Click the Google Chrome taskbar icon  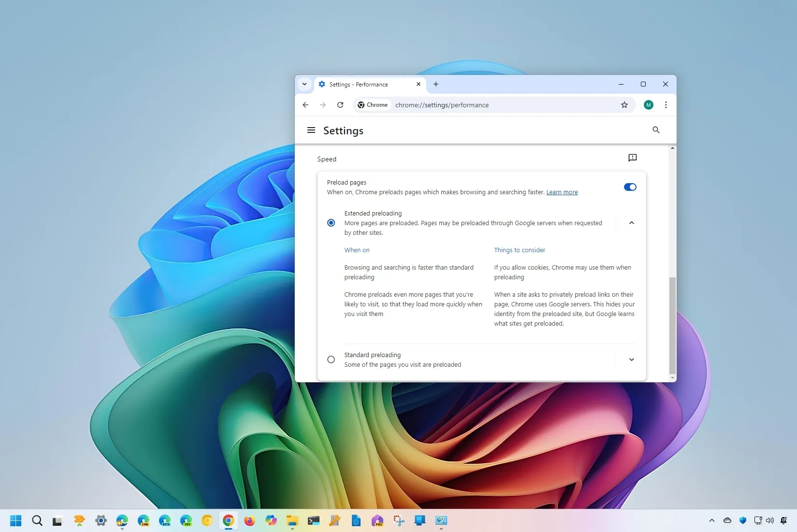[x=228, y=520]
